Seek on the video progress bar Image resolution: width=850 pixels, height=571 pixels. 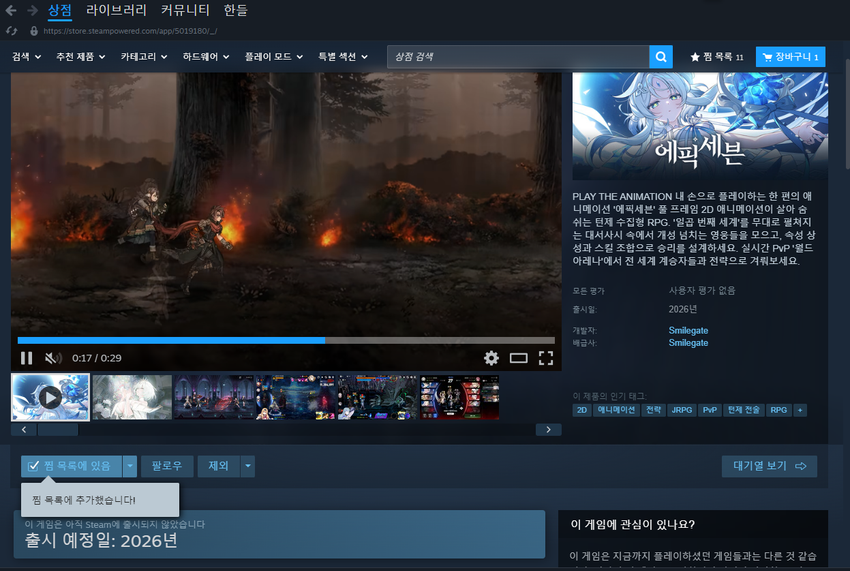(x=286, y=341)
